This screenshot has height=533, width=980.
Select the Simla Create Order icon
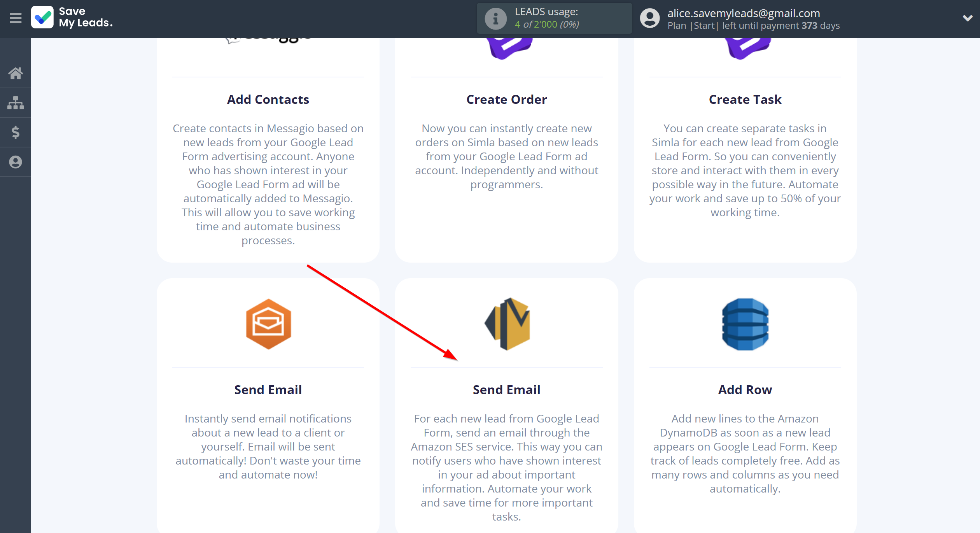pos(511,48)
